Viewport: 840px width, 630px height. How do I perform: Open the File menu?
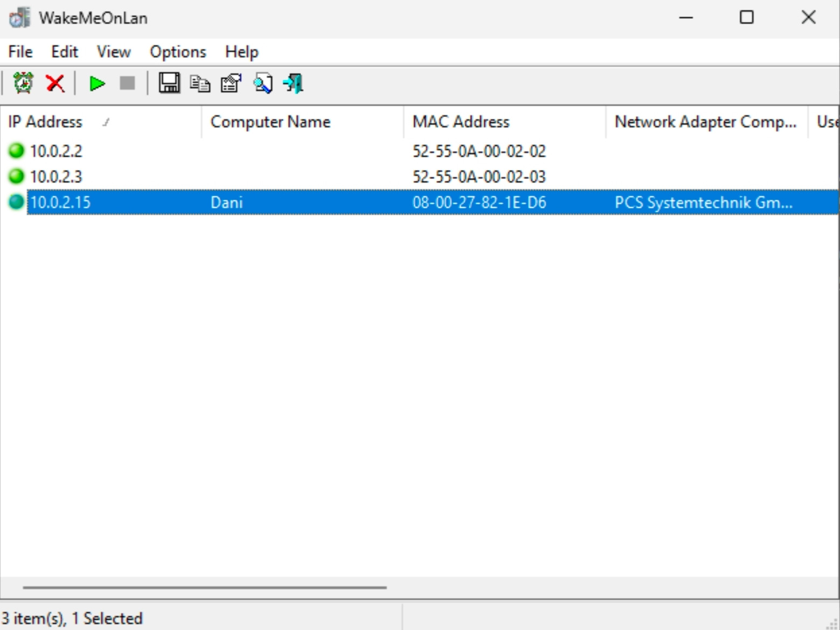point(20,52)
